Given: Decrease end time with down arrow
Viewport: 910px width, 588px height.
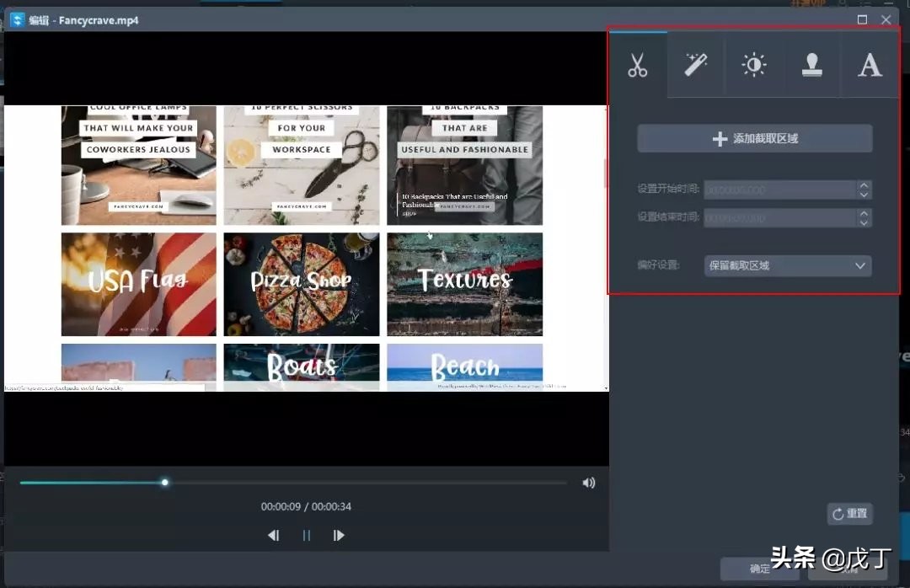Looking at the screenshot, I should 864,223.
